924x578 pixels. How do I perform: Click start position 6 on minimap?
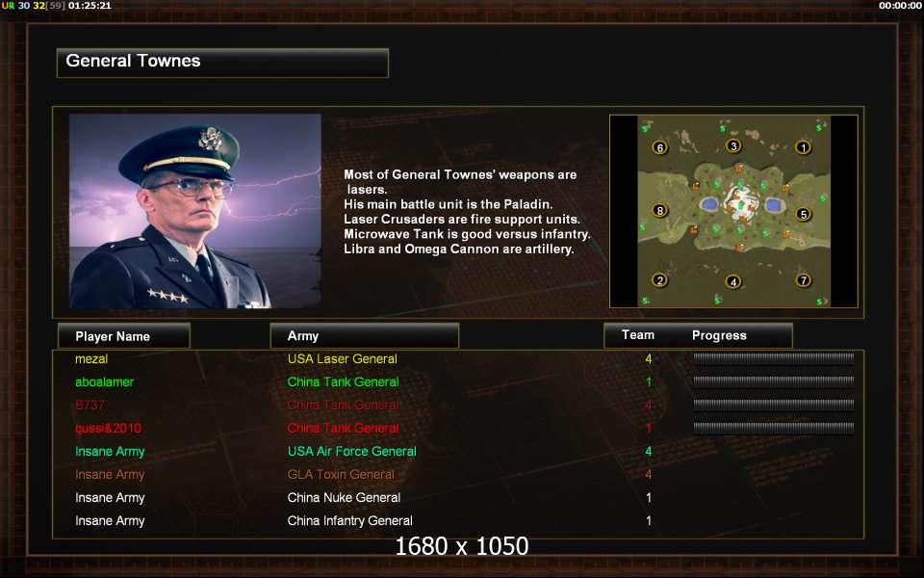(x=660, y=147)
